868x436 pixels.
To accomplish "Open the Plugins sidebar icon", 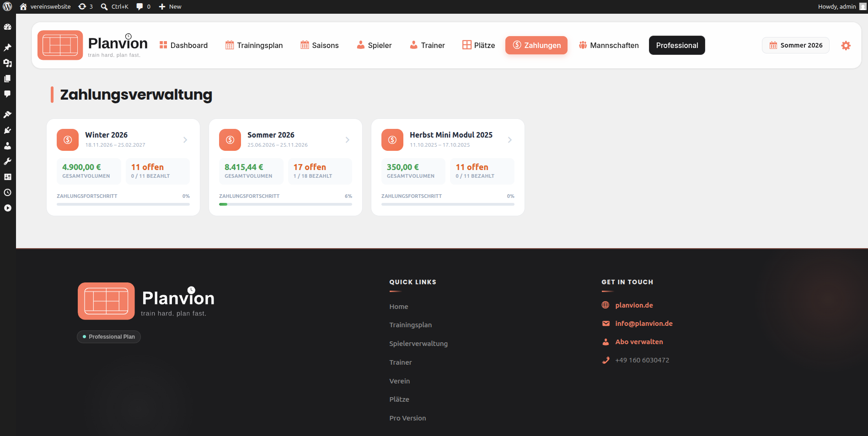I will tap(7, 130).
